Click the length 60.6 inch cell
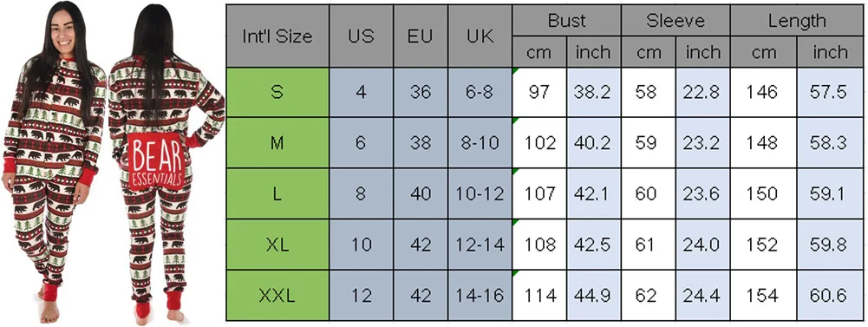 [830, 296]
